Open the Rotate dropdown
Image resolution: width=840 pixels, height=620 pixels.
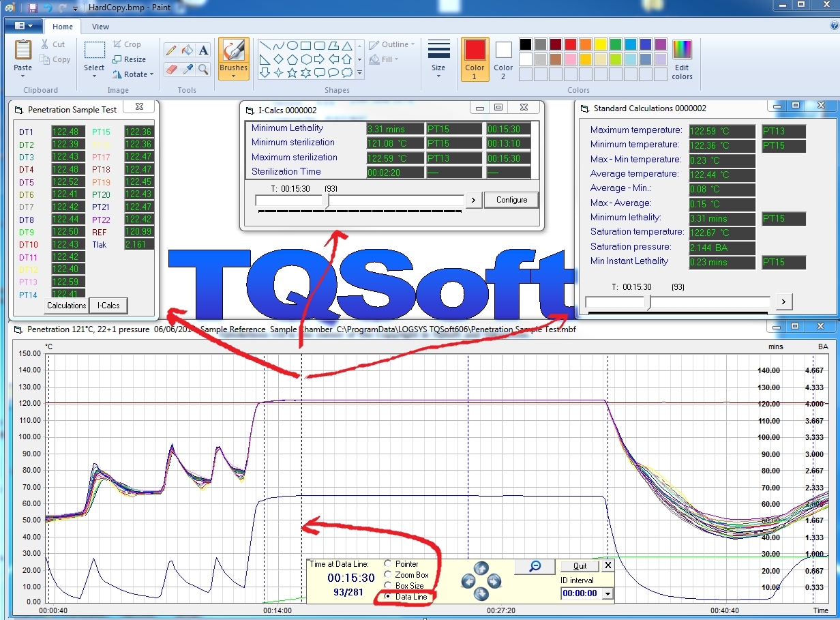tap(134, 74)
